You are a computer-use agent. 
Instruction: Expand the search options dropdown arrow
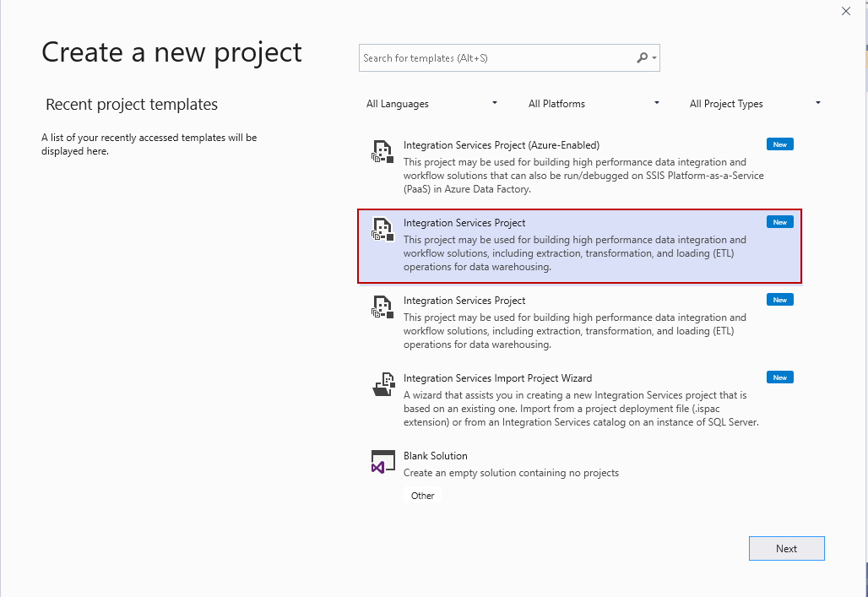tap(654, 59)
